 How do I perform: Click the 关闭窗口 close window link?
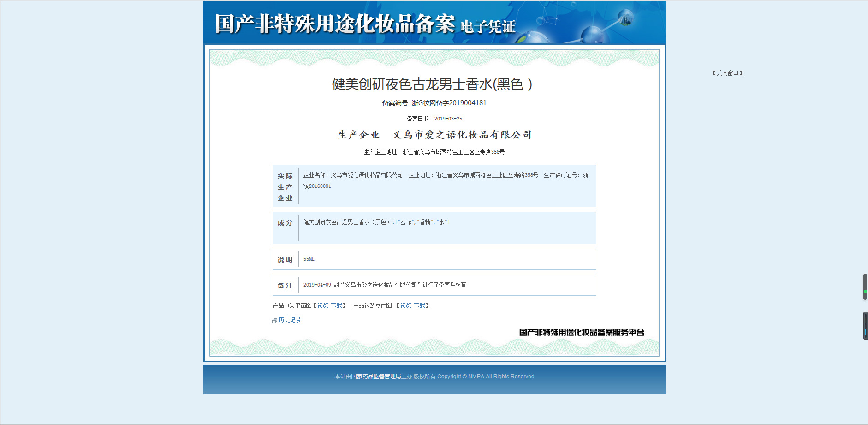click(x=728, y=73)
